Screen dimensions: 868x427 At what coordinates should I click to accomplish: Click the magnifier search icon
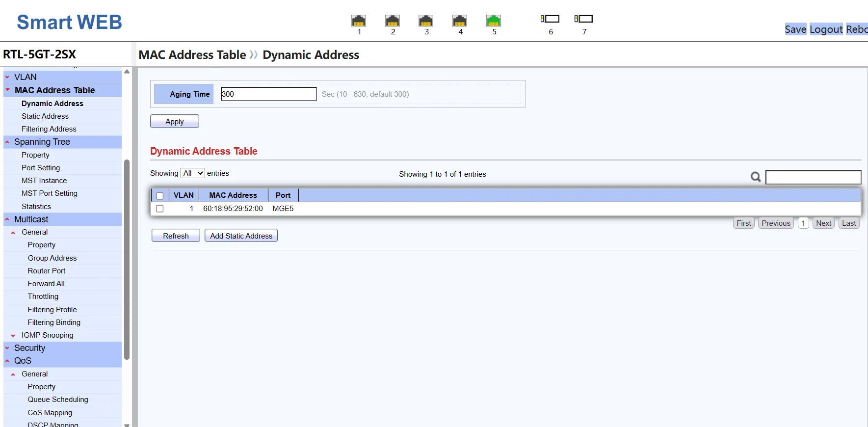pos(756,177)
